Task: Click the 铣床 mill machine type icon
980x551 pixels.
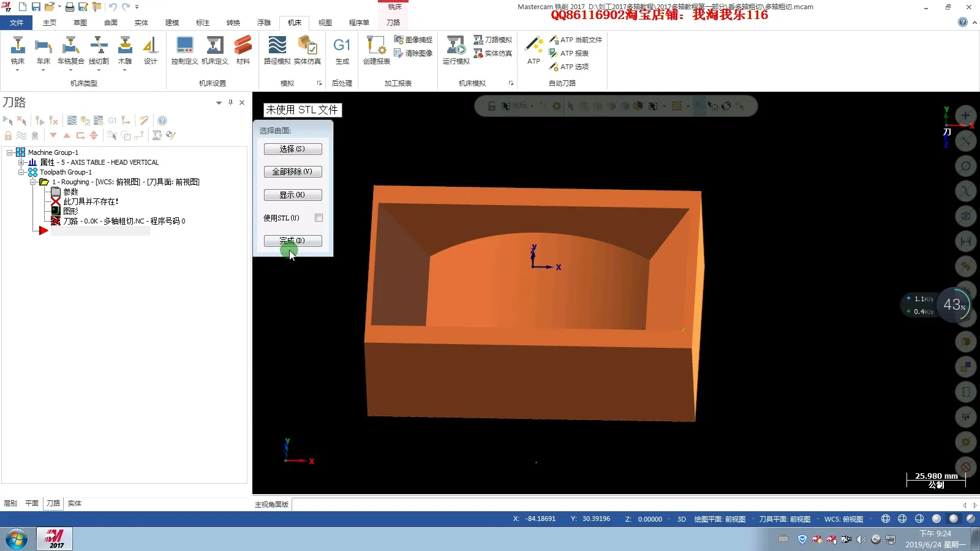Action: (x=18, y=49)
